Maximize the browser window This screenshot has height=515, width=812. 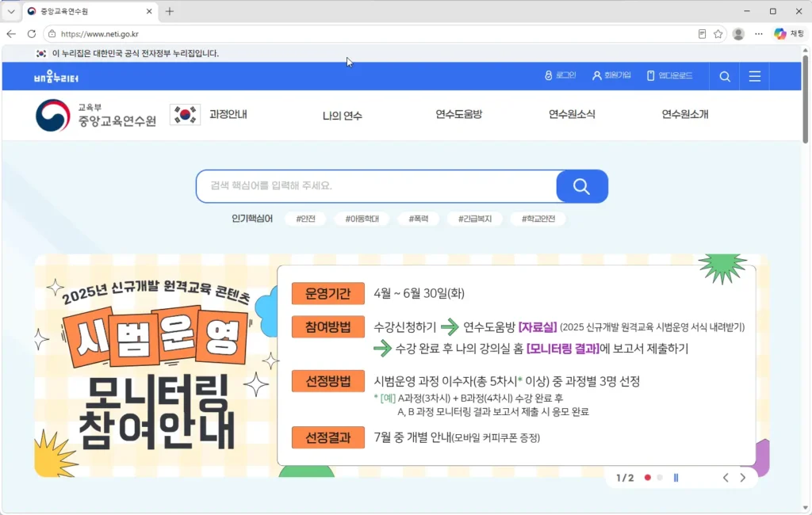click(772, 11)
